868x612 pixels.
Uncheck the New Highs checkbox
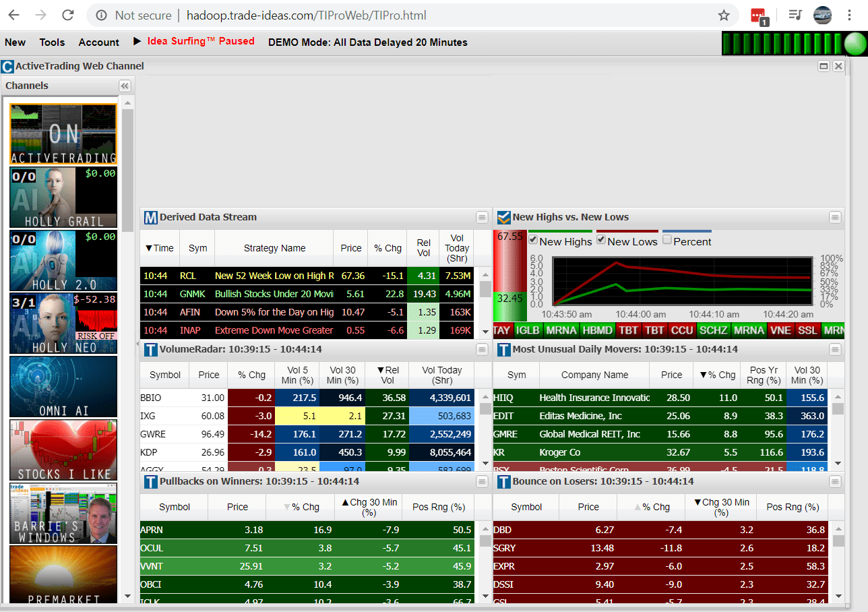click(x=532, y=241)
